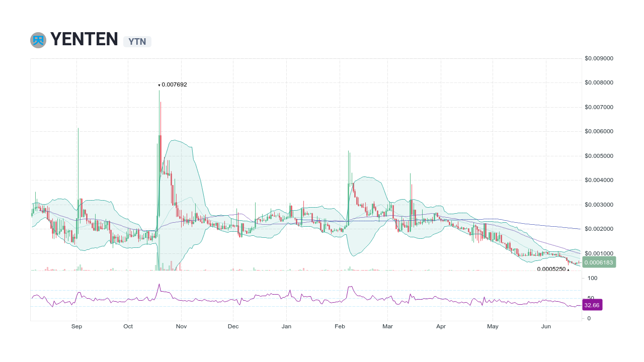This screenshot has width=644, height=362.
Task: Click the Jan date axis label
Action: [x=286, y=326]
